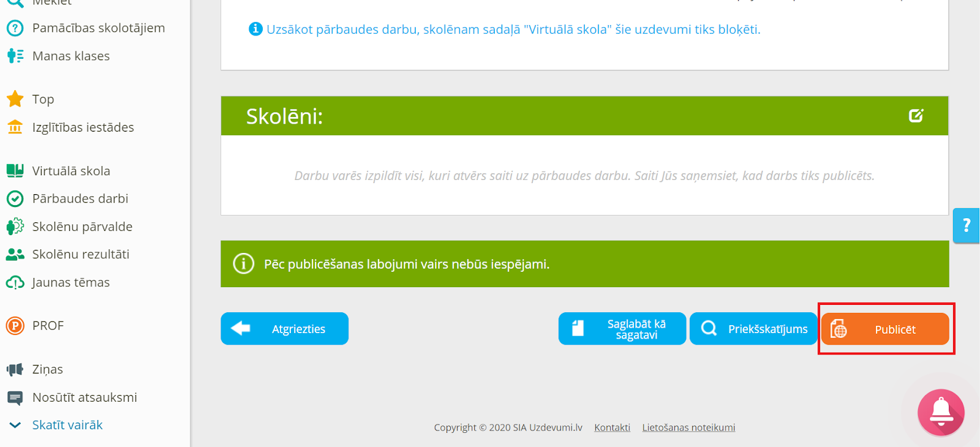This screenshot has width=980, height=447.
Task: Click the star icon next to Top
Action: point(15,99)
